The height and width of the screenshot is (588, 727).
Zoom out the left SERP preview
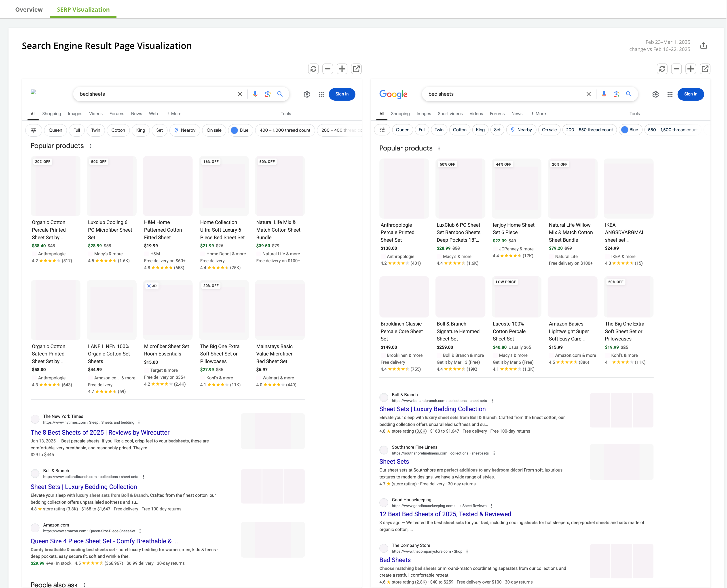(x=328, y=69)
